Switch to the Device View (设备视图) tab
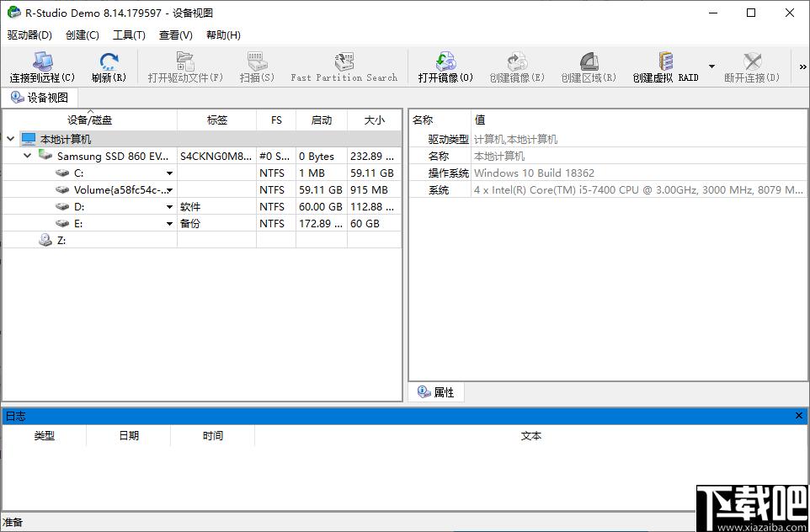Screen dimensions: 810x532 coord(40,98)
